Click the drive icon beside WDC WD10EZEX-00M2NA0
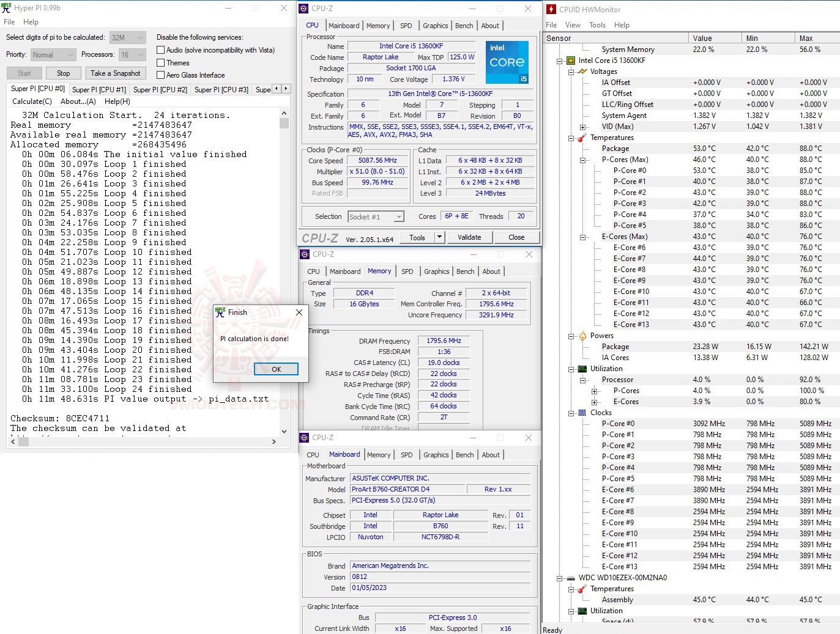This screenshot has width=840, height=634. coord(571,578)
